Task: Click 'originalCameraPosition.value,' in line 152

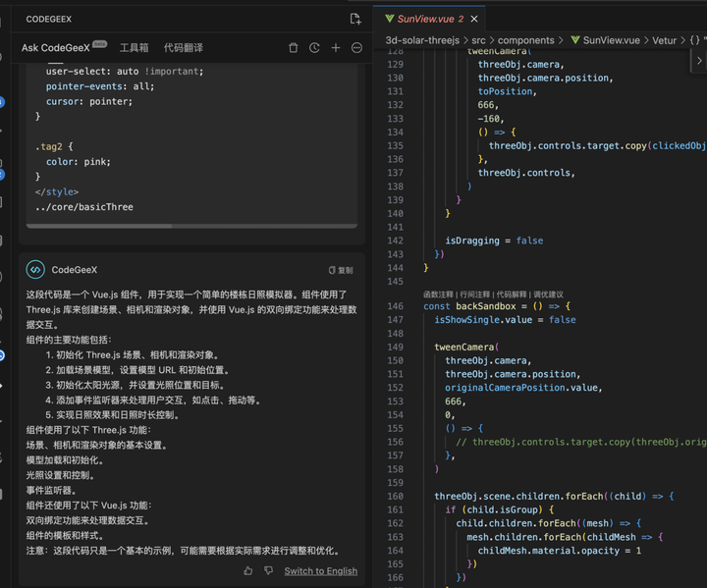Action: (523, 388)
